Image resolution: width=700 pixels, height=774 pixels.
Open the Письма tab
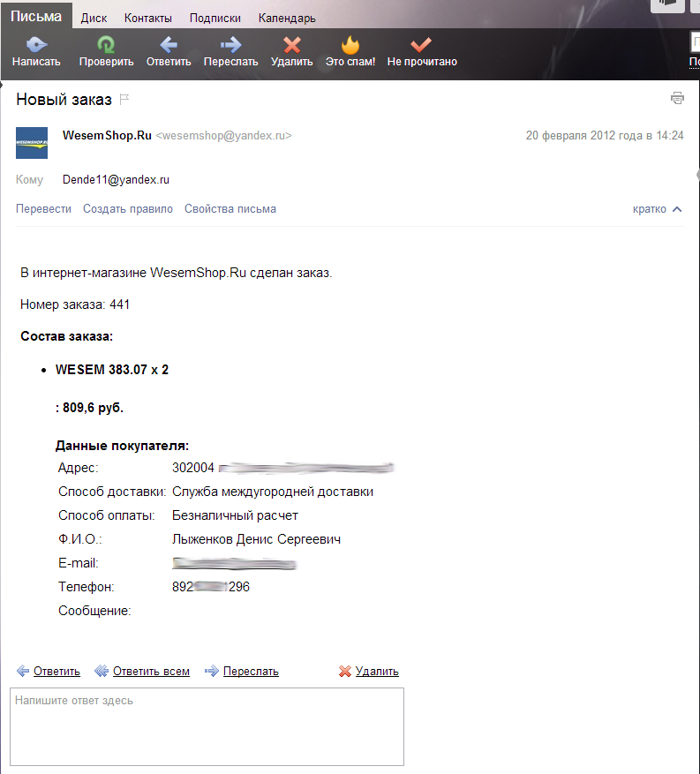(x=36, y=16)
